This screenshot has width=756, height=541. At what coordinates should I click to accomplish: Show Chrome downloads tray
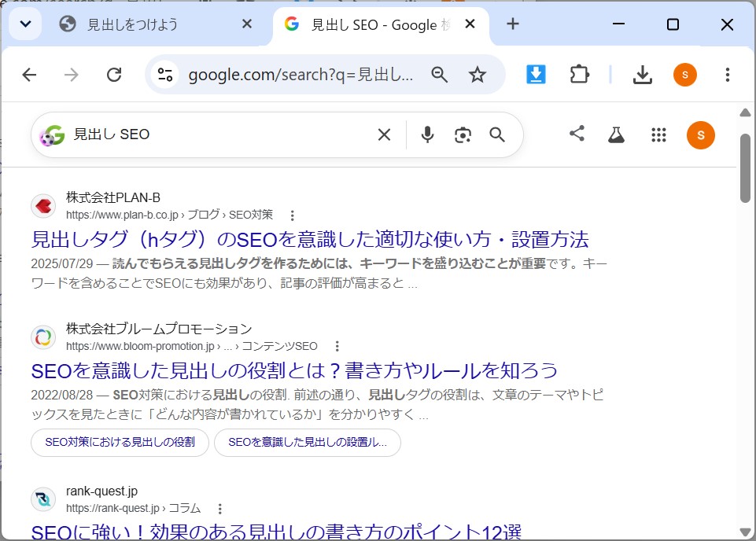click(x=642, y=75)
